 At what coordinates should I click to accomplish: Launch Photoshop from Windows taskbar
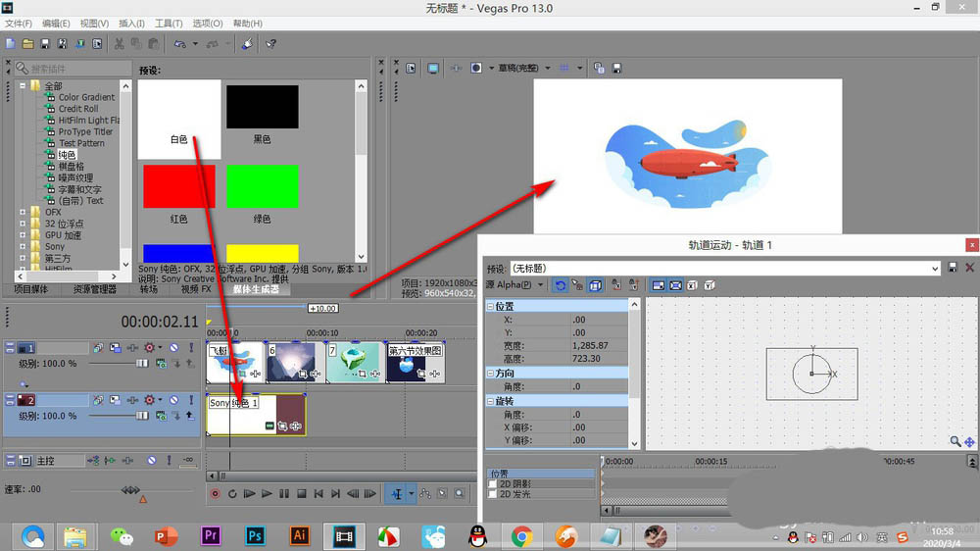click(255, 536)
